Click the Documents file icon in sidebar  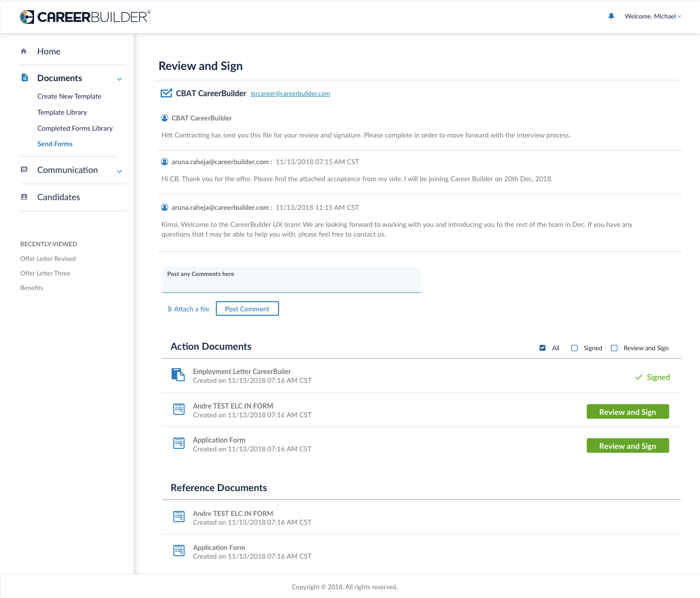25,77
